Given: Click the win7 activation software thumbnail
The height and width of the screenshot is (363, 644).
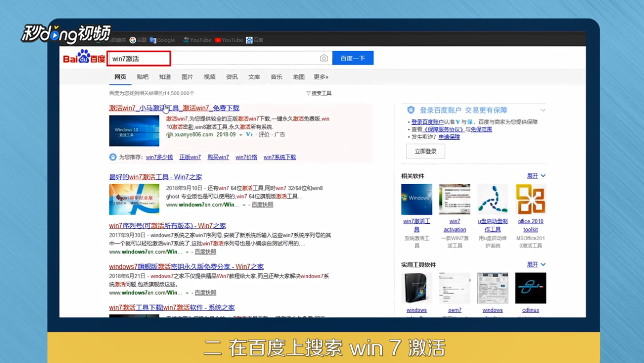Looking at the screenshot, I should pyautogui.click(x=454, y=199).
